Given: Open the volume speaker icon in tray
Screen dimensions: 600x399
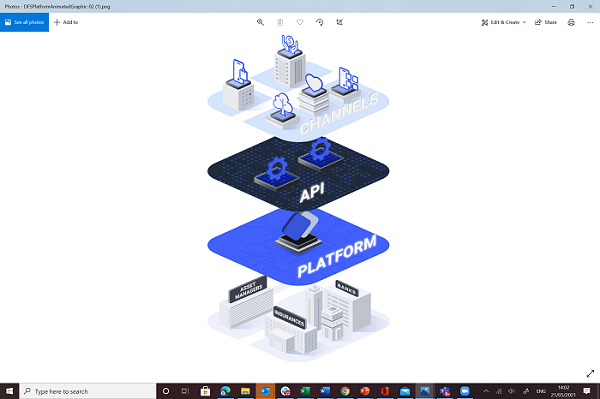Looking at the screenshot, I should (512, 391).
